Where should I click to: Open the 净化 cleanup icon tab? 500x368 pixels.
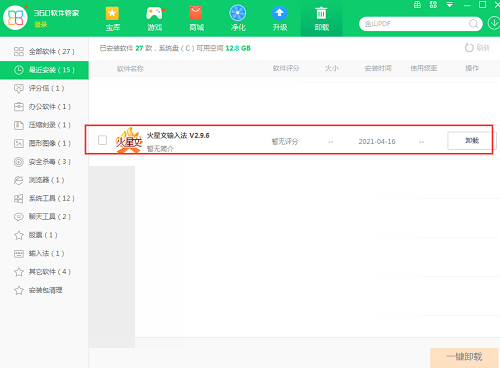point(238,19)
